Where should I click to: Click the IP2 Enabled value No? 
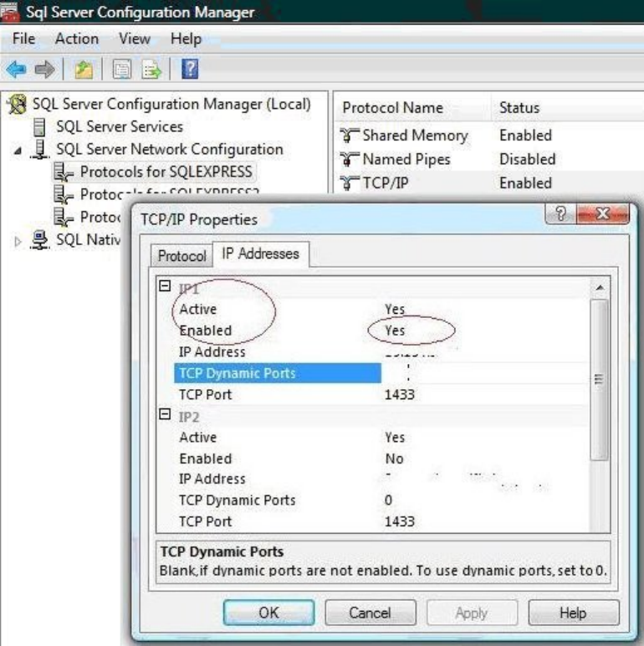tap(394, 459)
